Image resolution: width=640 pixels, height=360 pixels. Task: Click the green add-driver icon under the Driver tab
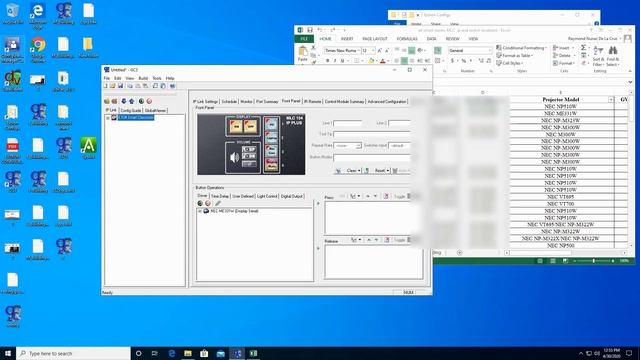coord(200,203)
